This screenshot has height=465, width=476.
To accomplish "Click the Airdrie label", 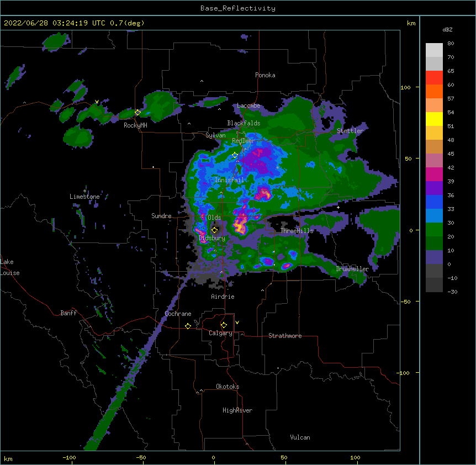I will [x=223, y=297].
